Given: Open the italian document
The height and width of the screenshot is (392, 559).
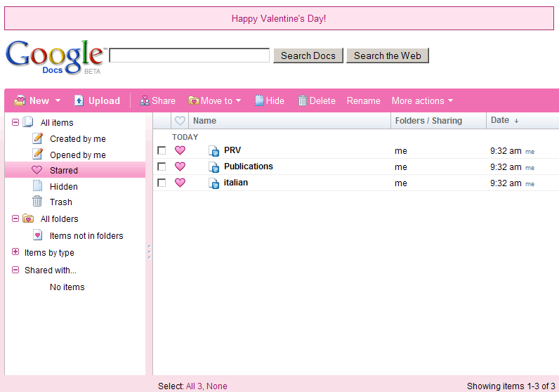Looking at the screenshot, I should (236, 183).
